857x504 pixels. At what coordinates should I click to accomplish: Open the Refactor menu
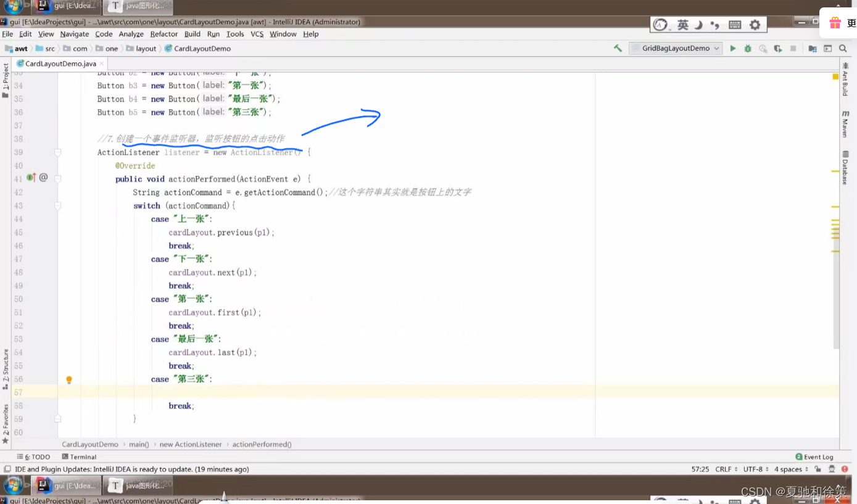click(x=164, y=34)
